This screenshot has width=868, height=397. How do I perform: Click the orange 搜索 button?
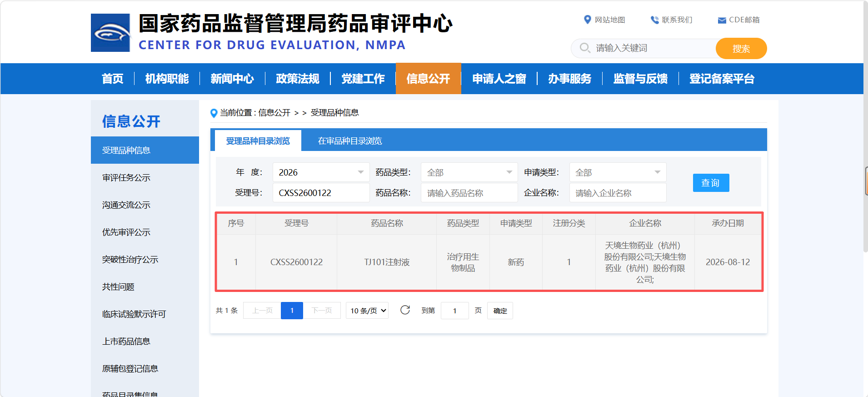tap(741, 48)
